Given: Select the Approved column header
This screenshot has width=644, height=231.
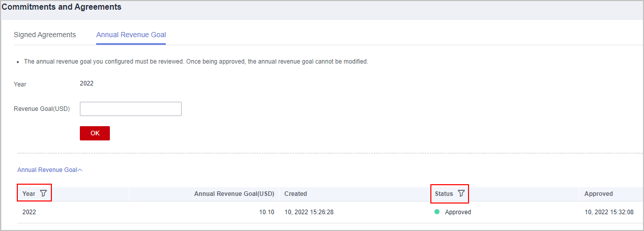Looking at the screenshot, I should (x=598, y=194).
